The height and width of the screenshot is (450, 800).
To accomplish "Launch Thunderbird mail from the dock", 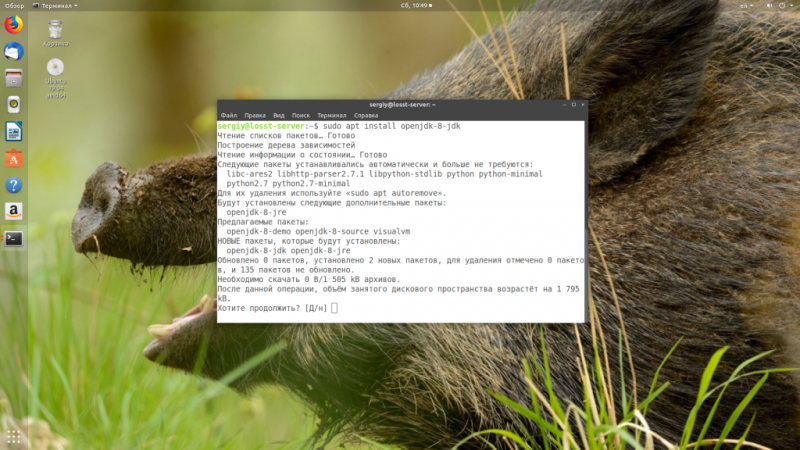I will pyautogui.click(x=14, y=52).
